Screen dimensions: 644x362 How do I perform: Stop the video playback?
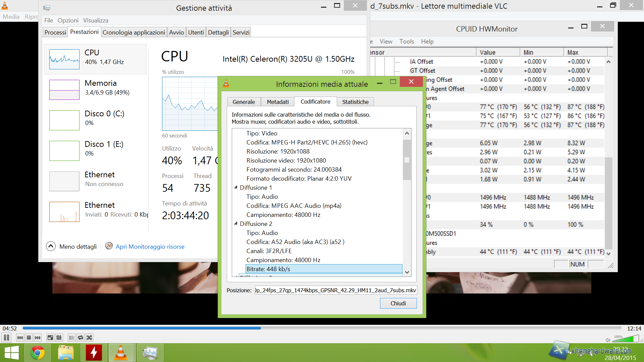tap(29, 338)
